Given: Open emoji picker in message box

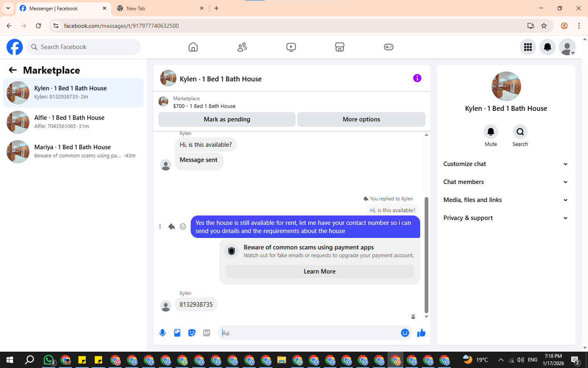Looking at the screenshot, I should click(x=405, y=333).
